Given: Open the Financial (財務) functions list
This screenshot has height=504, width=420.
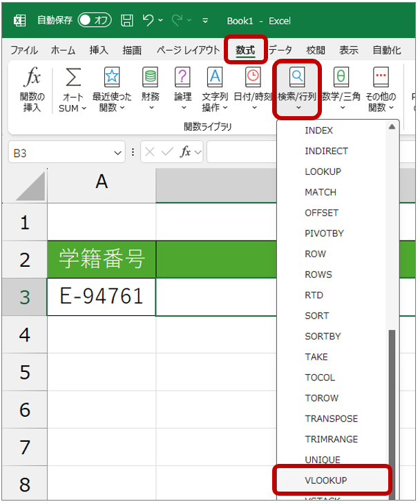Looking at the screenshot, I should [150, 88].
